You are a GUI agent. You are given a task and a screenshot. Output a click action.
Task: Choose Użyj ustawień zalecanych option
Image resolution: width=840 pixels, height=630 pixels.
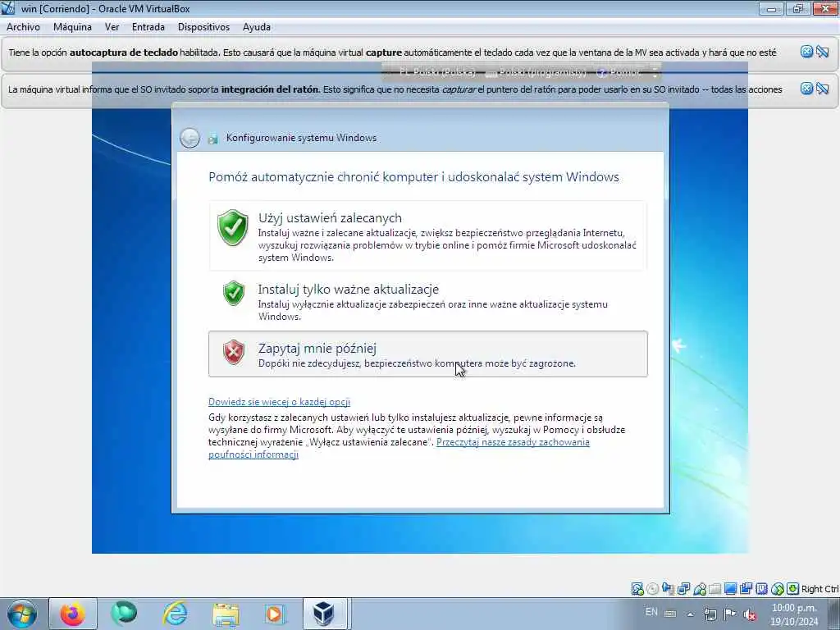pyautogui.click(x=427, y=235)
